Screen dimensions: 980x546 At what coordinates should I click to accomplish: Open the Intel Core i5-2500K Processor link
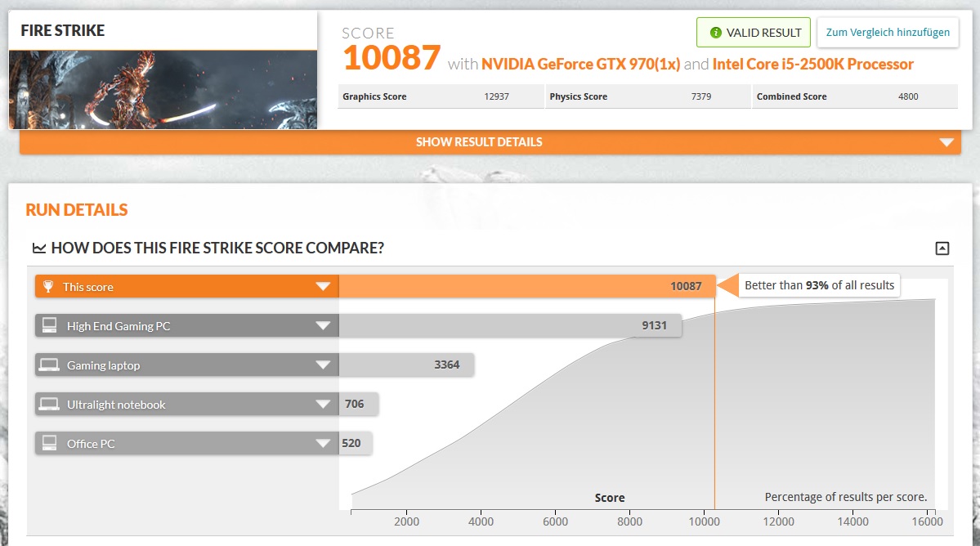click(x=812, y=65)
